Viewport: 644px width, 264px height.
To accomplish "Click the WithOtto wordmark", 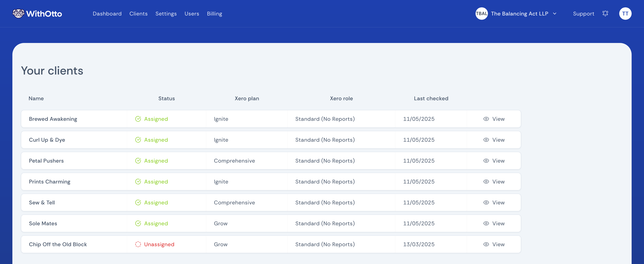I will pos(44,14).
